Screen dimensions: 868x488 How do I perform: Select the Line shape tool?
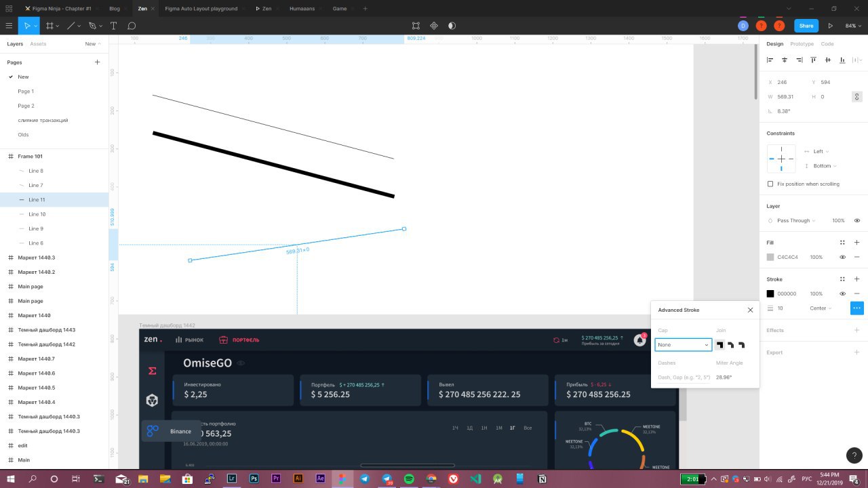pos(71,26)
